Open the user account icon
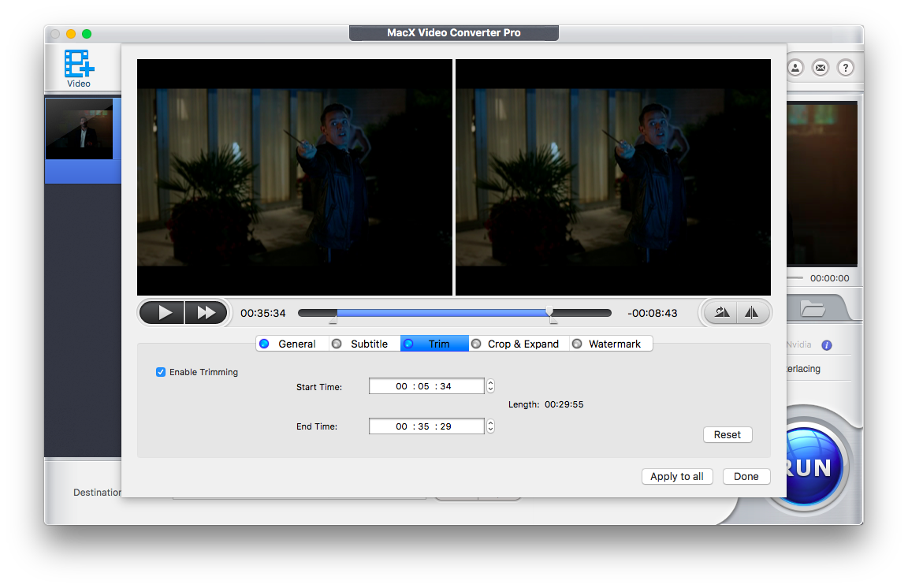This screenshot has width=908, height=588. tap(795, 68)
